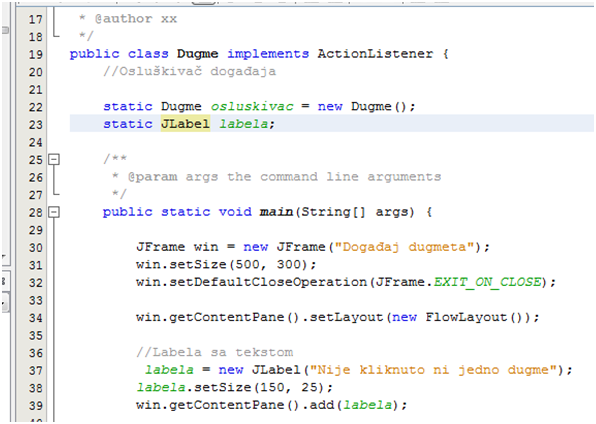This screenshot has height=424, width=596.
Task: Click the @author xx comment text
Action: click(136, 19)
